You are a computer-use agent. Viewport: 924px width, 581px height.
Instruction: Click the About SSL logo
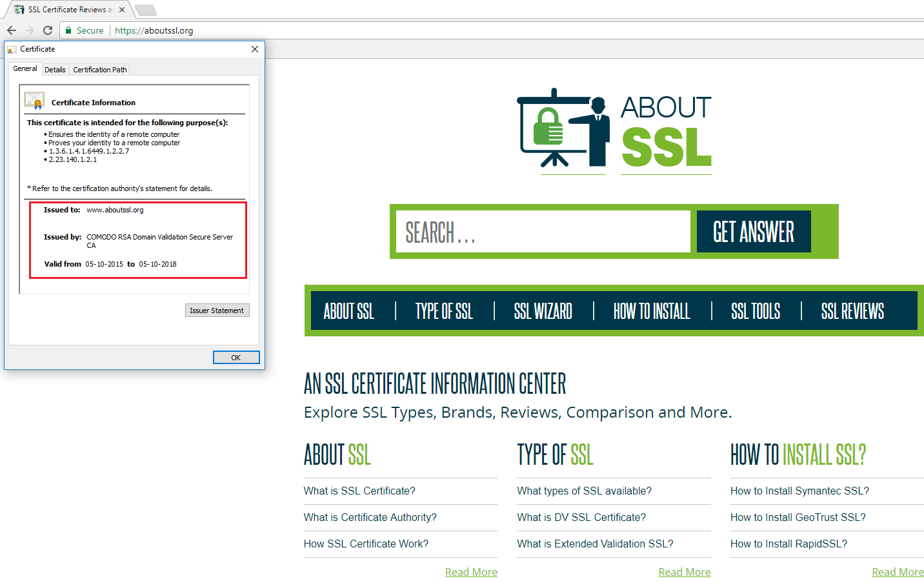click(x=614, y=132)
